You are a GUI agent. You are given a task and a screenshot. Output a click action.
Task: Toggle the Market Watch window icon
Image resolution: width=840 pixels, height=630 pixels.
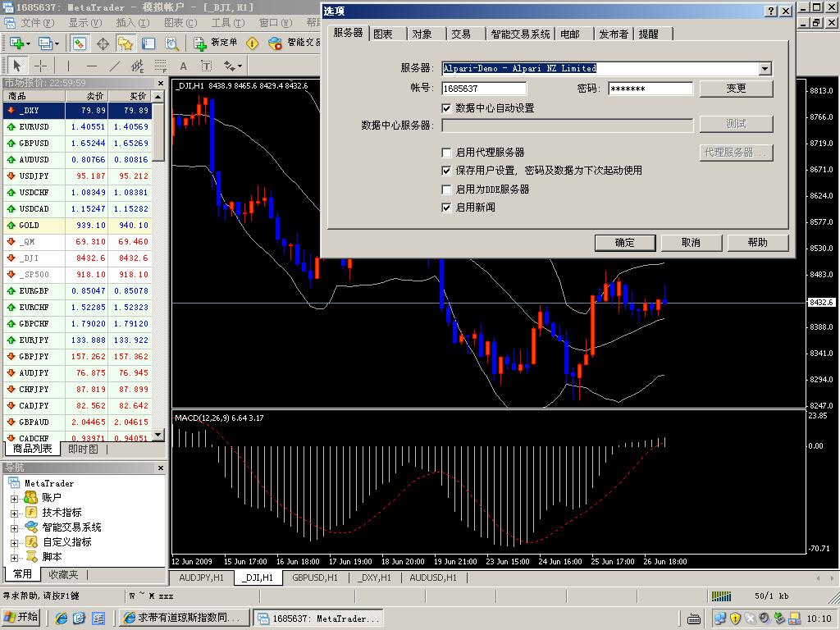point(79,43)
